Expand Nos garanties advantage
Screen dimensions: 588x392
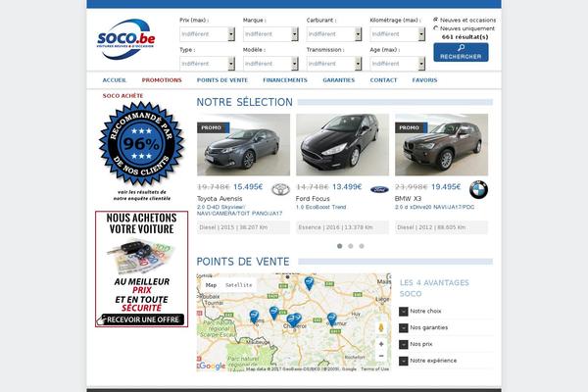coord(428,327)
